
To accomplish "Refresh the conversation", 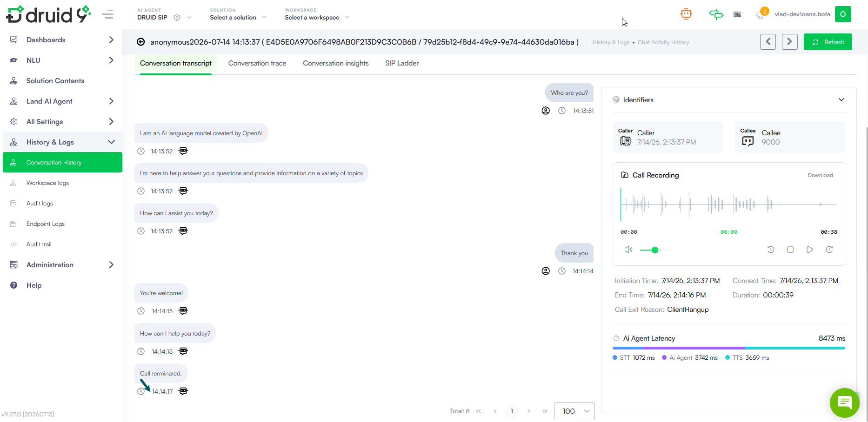I will tap(828, 42).
